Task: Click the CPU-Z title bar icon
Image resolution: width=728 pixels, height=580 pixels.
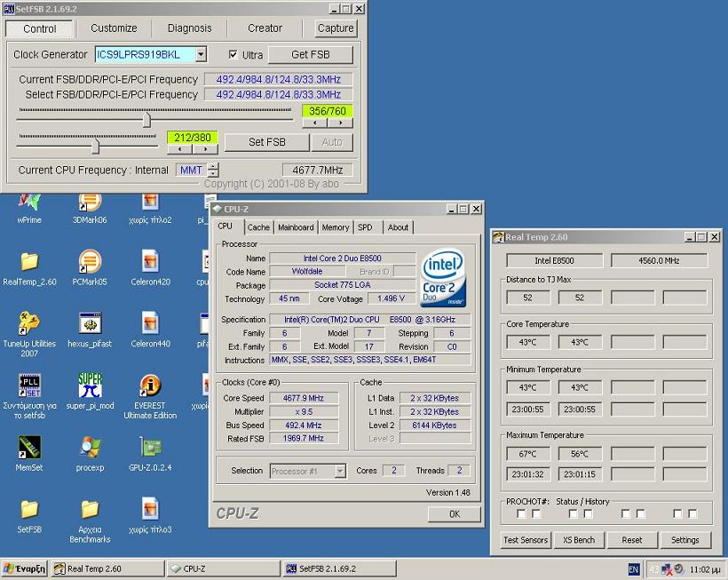Action: coord(217,209)
